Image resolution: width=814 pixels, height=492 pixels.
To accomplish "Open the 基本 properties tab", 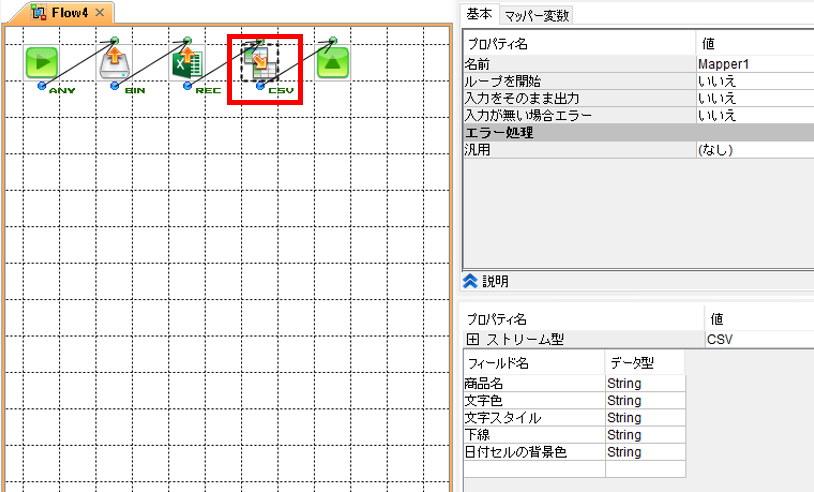I will [479, 14].
